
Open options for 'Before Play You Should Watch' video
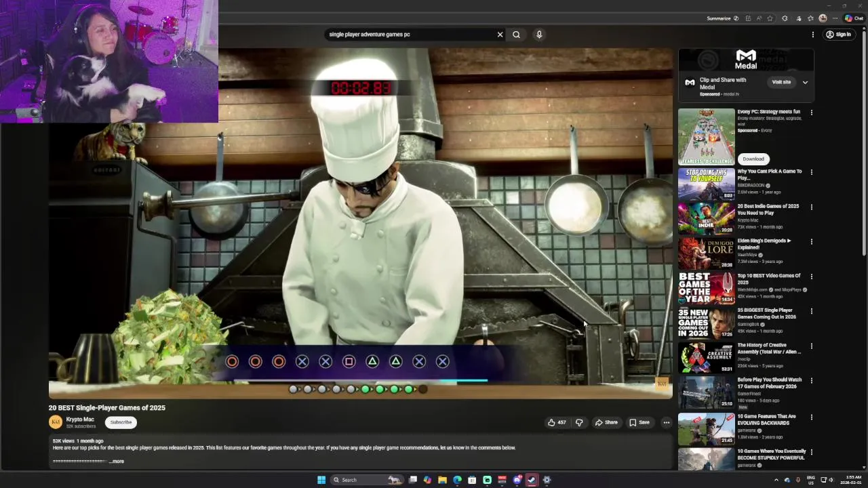pyautogui.click(x=811, y=380)
